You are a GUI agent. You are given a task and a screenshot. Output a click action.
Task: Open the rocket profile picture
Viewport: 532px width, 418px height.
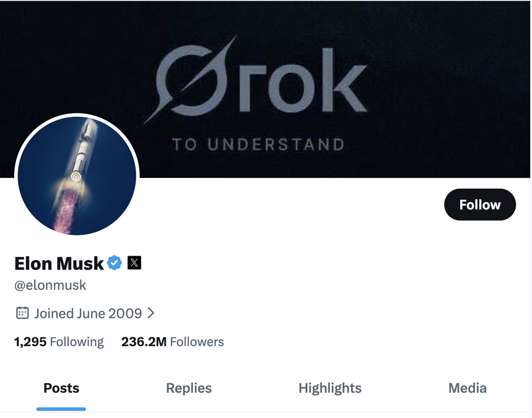(77, 176)
